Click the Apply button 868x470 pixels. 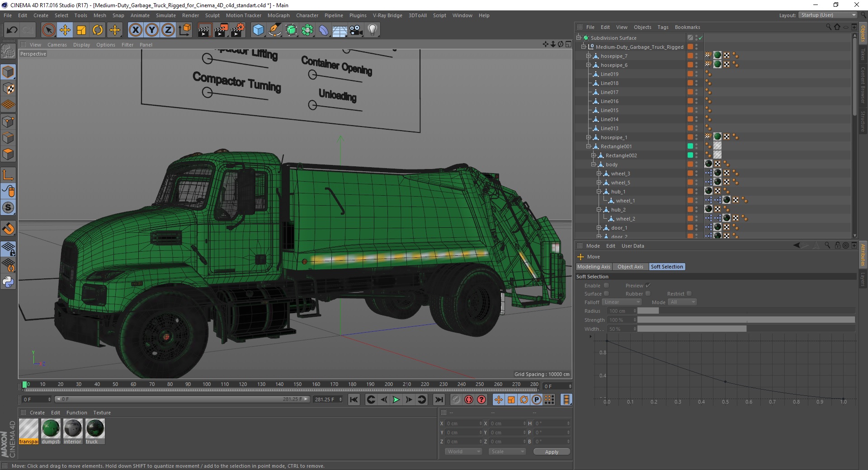552,452
